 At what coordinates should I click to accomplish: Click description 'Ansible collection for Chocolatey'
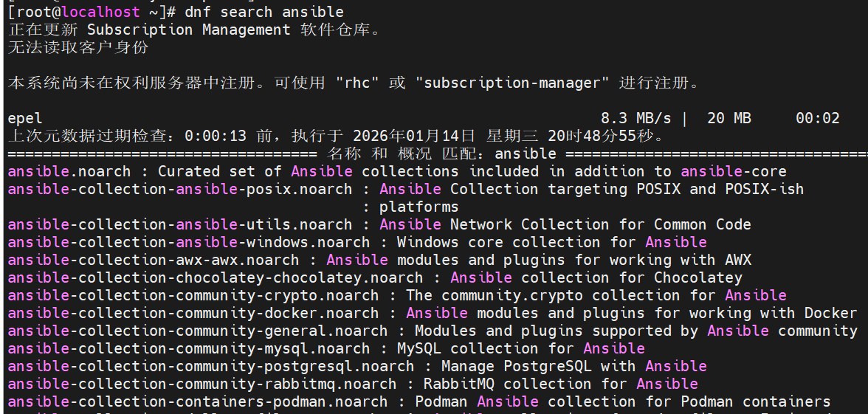tap(596, 277)
